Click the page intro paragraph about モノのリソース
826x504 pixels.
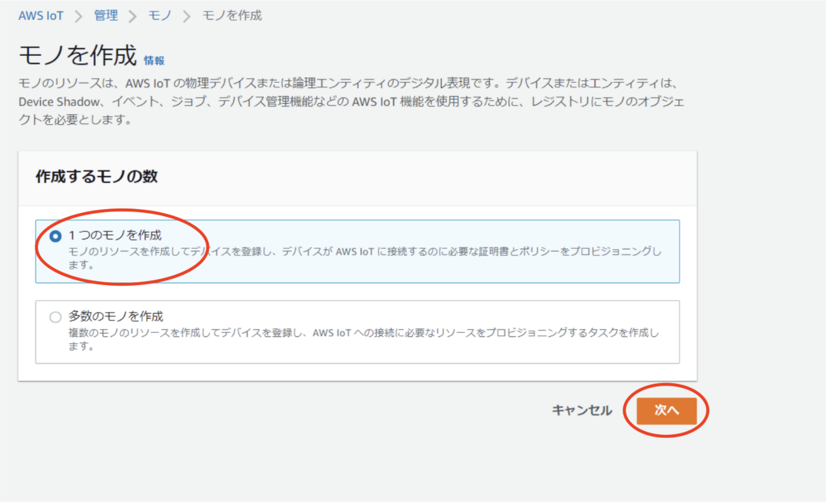pyautogui.click(x=351, y=101)
